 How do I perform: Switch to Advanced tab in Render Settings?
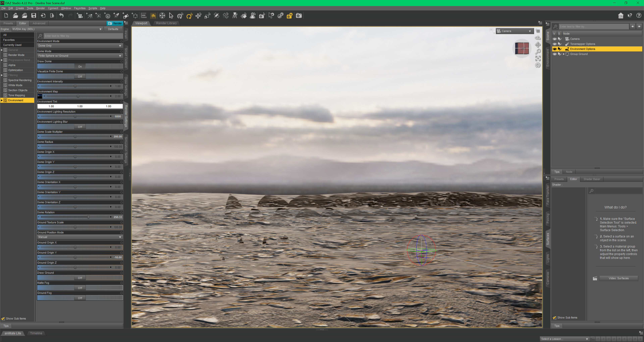click(39, 23)
